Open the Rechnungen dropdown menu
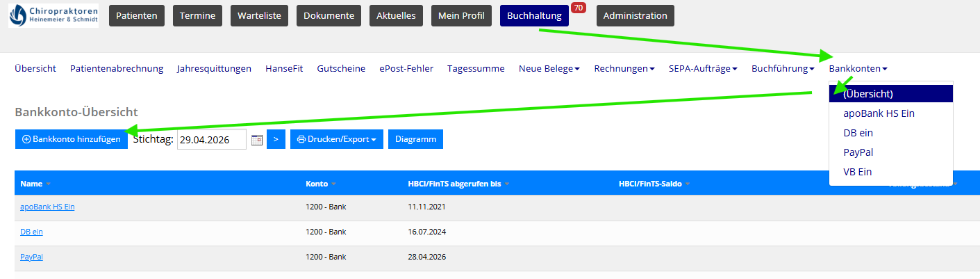 click(x=624, y=68)
